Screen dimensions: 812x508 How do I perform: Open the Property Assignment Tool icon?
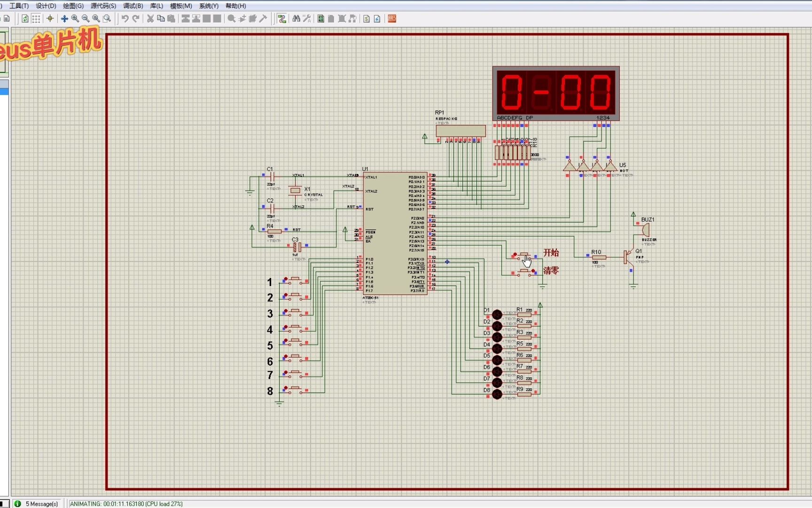point(307,19)
